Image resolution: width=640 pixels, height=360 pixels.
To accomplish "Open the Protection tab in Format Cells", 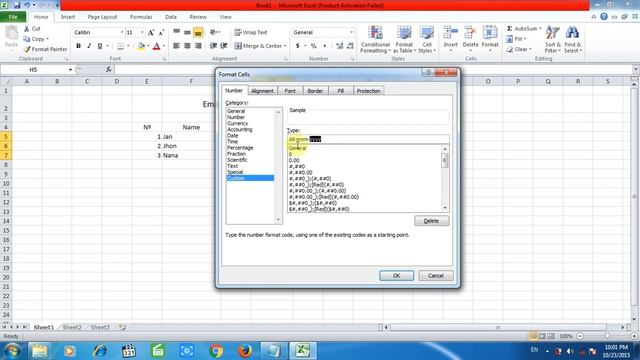I will point(368,91).
